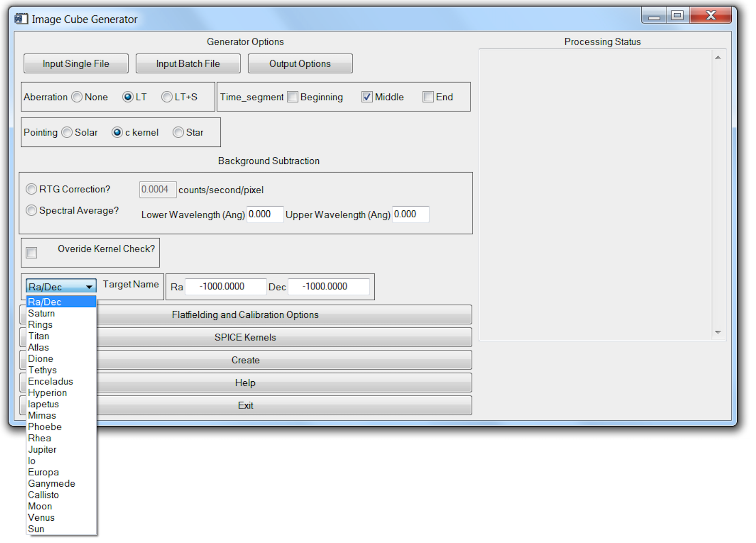Choose Enceladus in the target dropdown
Image resolution: width=756 pixels, height=543 pixels.
point(50,381)
